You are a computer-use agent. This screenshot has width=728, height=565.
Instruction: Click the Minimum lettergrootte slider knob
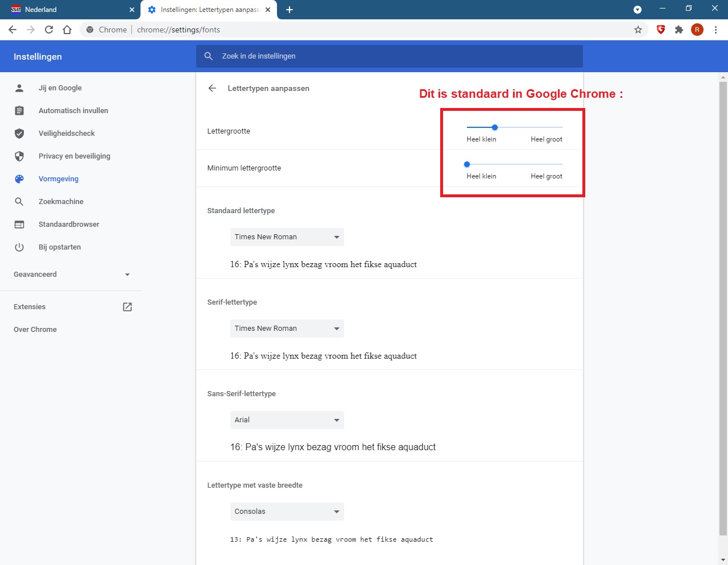click(467, 164)
